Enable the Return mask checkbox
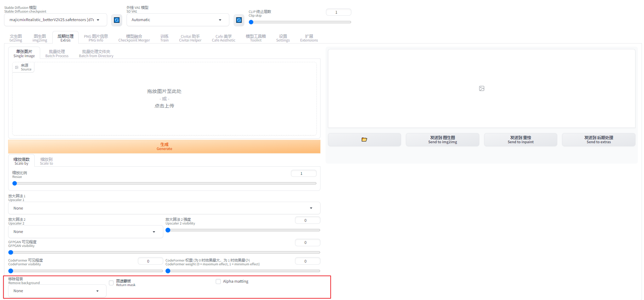Viewport: 644px width, 300px height. [111, 283]
